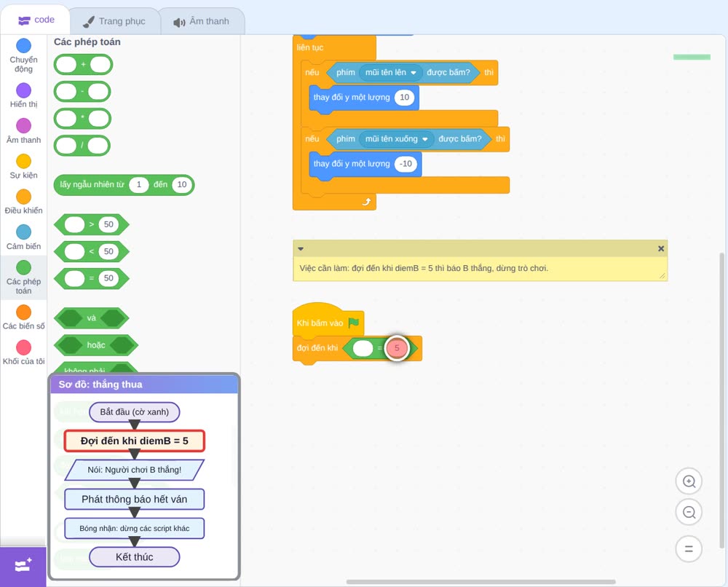Viewport: 728px width, 587px height.
Task: Click the Phát thông báo hết ván step
Action: (135, 499)
